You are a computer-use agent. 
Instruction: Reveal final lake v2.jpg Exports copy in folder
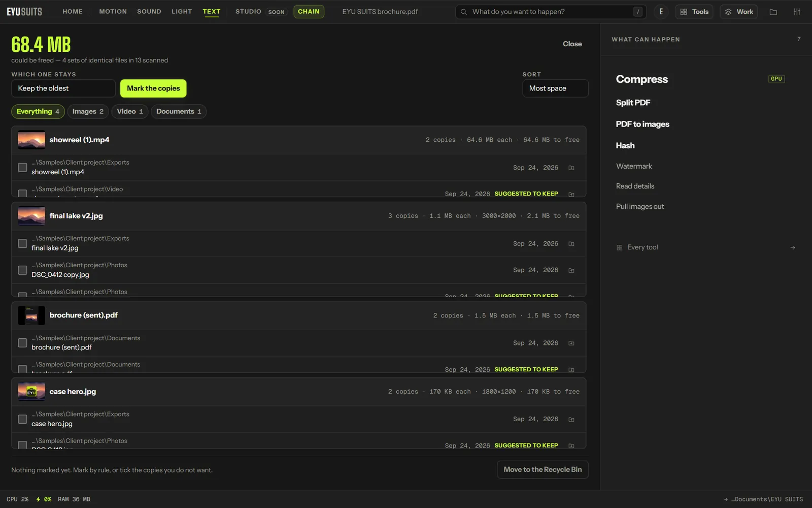pyautogui.click(x=571, y=244)
